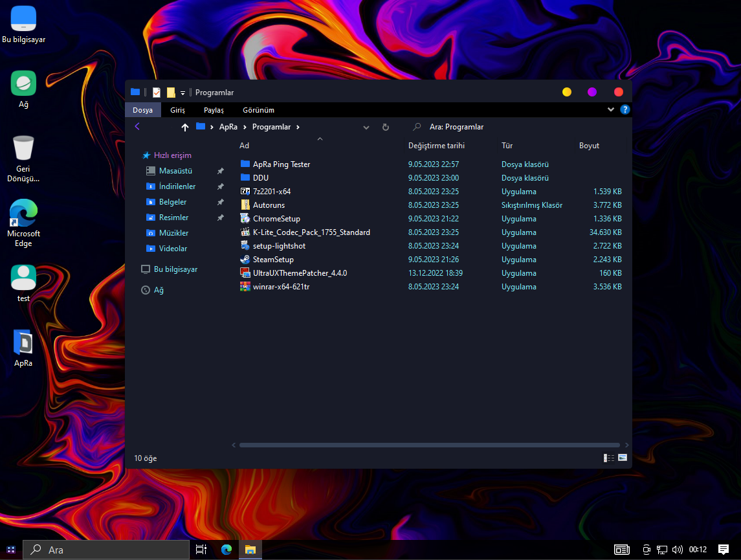
Task: Select setup-lightshot file icon
Action: 245,245
